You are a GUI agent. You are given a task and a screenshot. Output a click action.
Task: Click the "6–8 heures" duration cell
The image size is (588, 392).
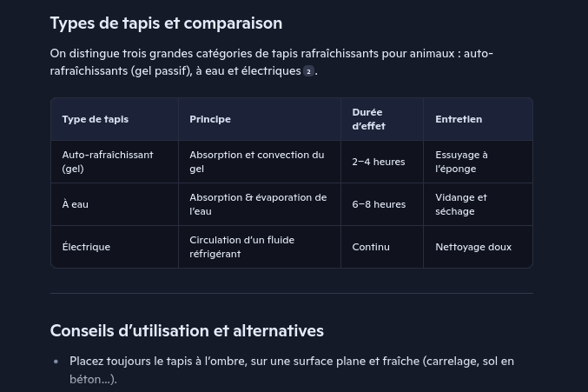pos(379,204)
